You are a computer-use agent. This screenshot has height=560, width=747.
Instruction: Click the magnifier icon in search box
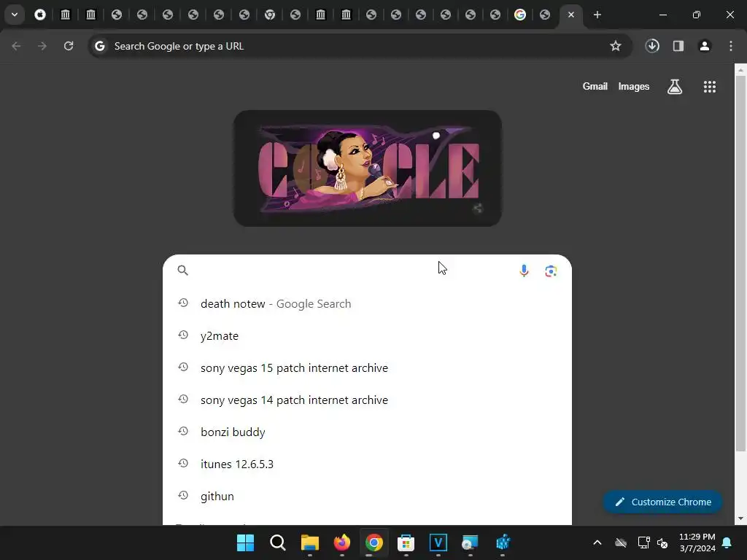pos(183,271)
